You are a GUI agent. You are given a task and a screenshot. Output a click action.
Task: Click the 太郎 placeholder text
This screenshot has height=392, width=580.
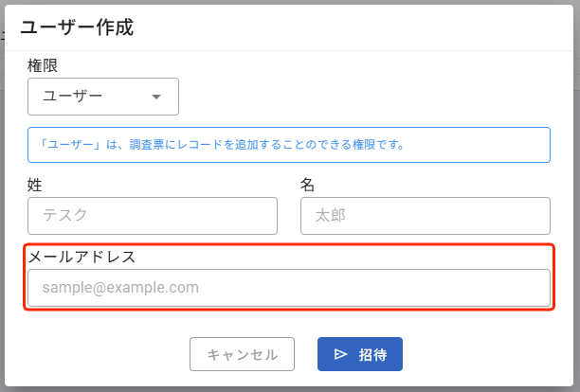[330, 216]
